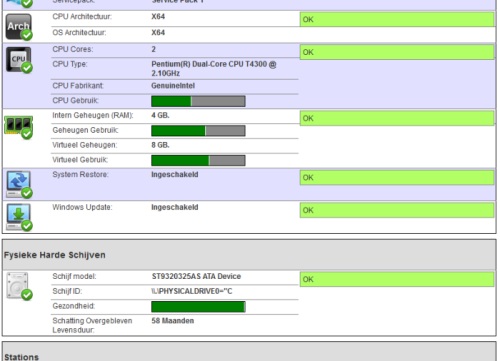Click the 'System Restore:' label

click(81, 175)
